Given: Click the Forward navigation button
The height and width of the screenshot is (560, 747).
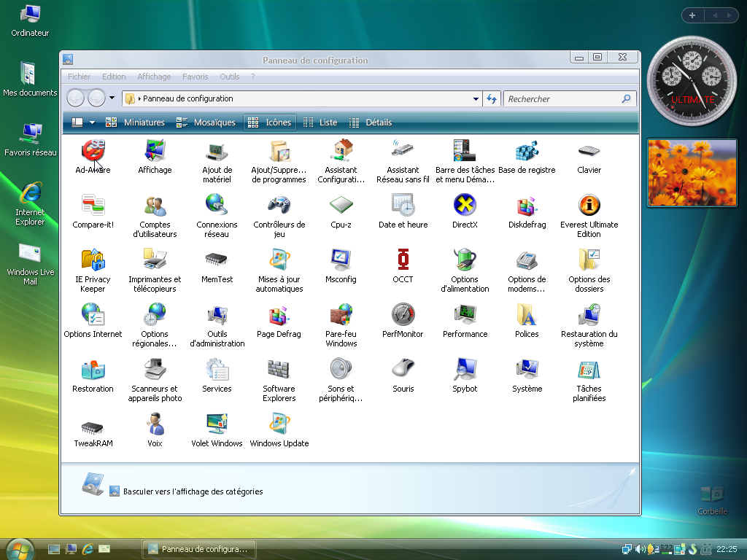Looking at the screenshot, I should coord(97,98).
